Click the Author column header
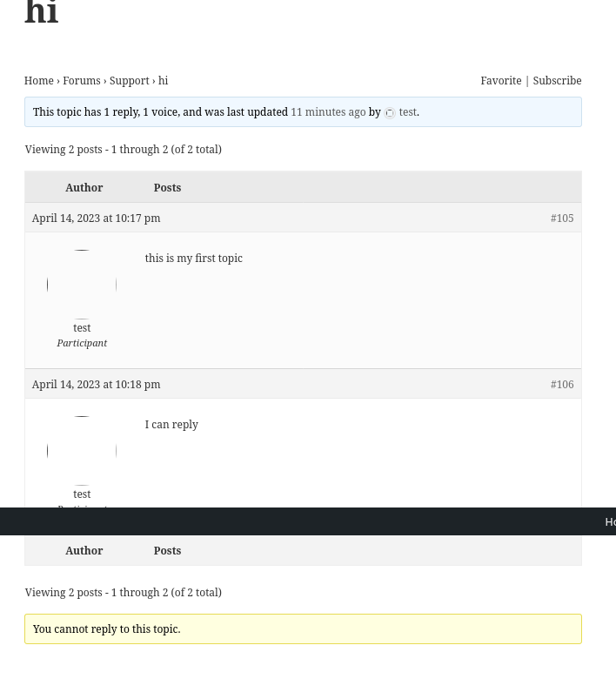The width and height of the screenshot is (616, 699). (84, 187)
